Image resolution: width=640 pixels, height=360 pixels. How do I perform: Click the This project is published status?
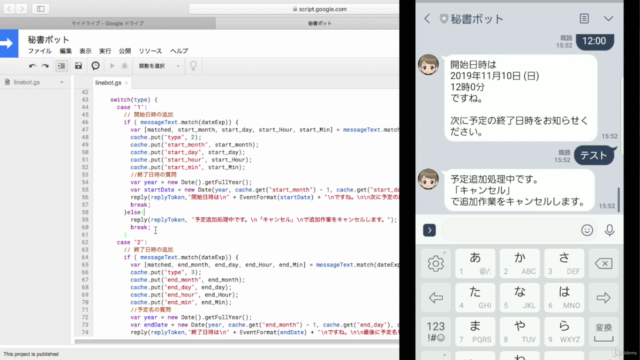pos(31,354)
